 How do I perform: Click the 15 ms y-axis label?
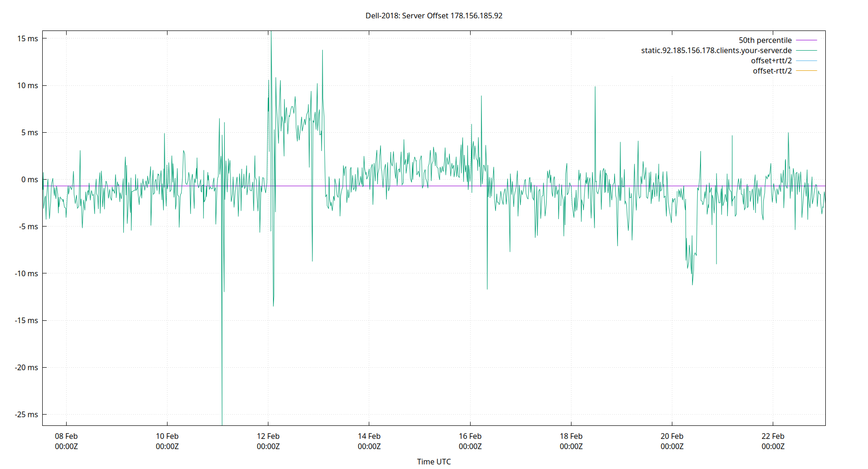coord(28,38)
